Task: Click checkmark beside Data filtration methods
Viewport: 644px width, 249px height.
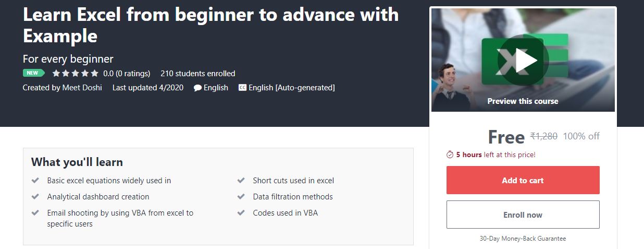Action: 241,196
